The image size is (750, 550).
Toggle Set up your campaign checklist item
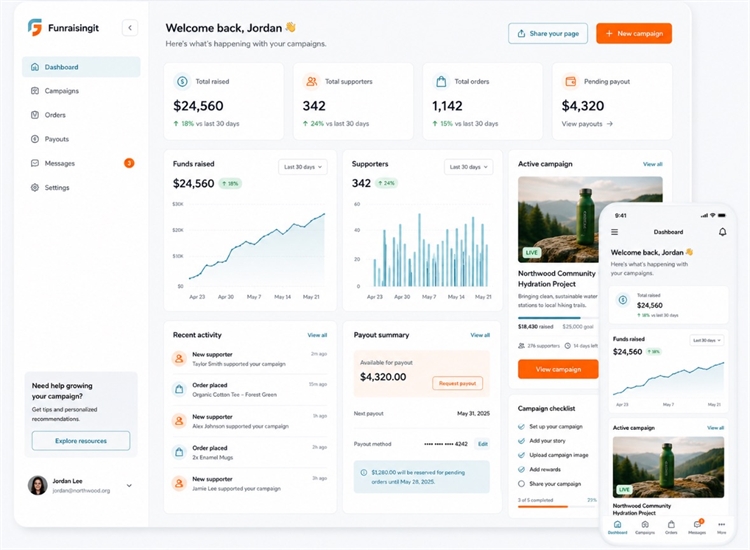[x=521, y=427]
